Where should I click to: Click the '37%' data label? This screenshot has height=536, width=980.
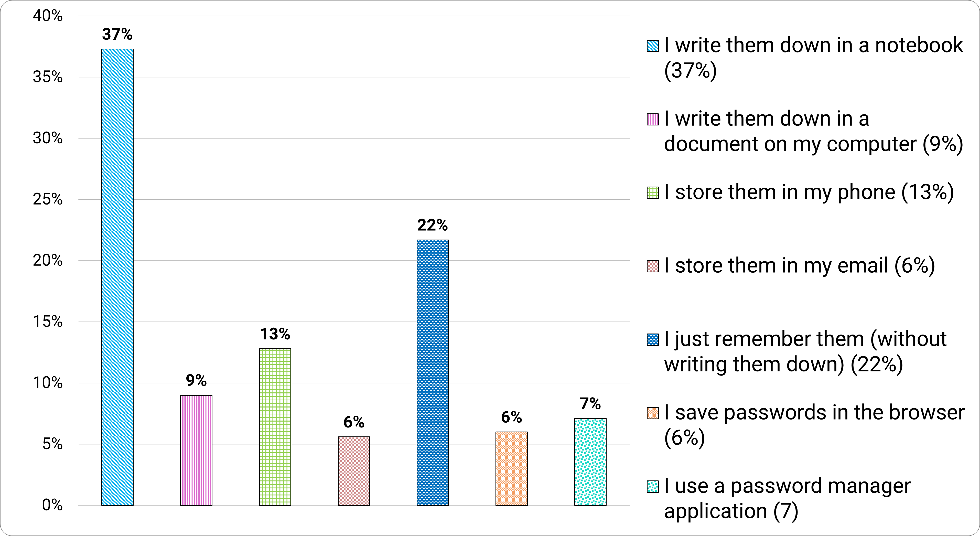tap(117, 35)
